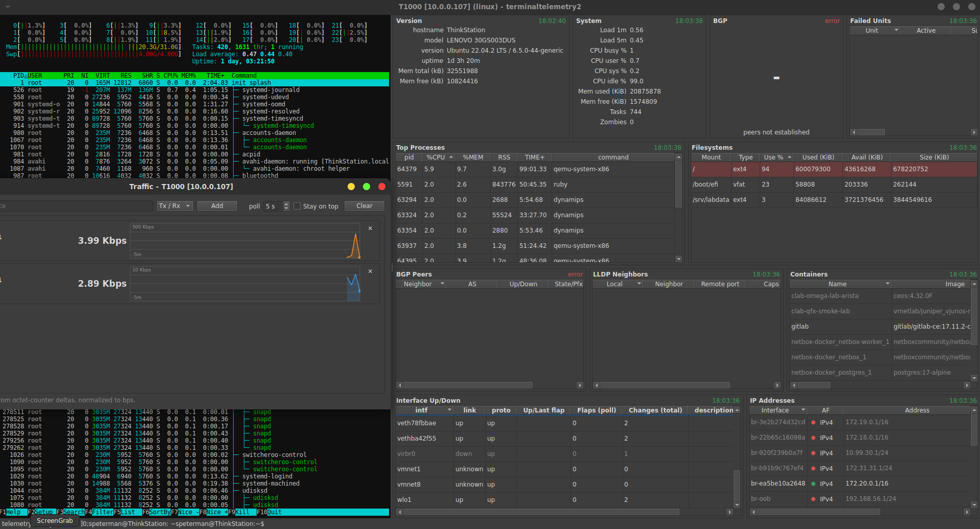Sort arrow on the Use % column header
980x529 pixels.
tap(789, 157)
